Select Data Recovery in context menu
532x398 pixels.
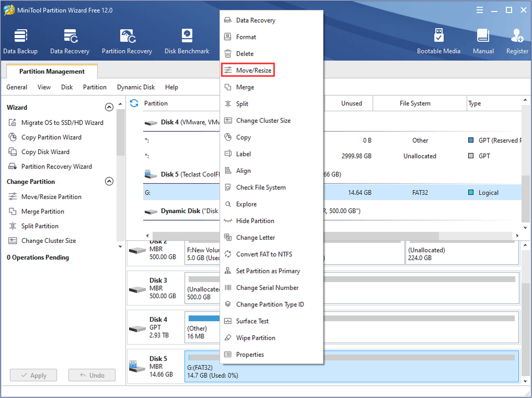pyautogui.click(x=272, y=20)
